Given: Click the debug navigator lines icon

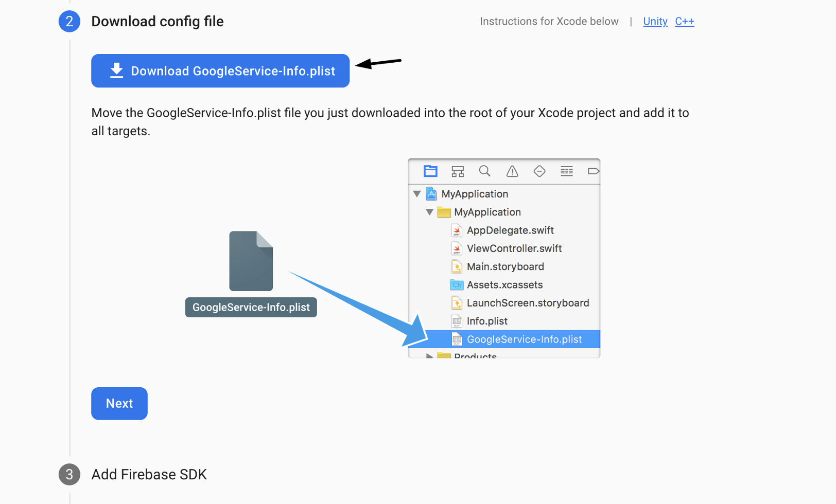Looking at the screenshot, I should pos(567,171).
